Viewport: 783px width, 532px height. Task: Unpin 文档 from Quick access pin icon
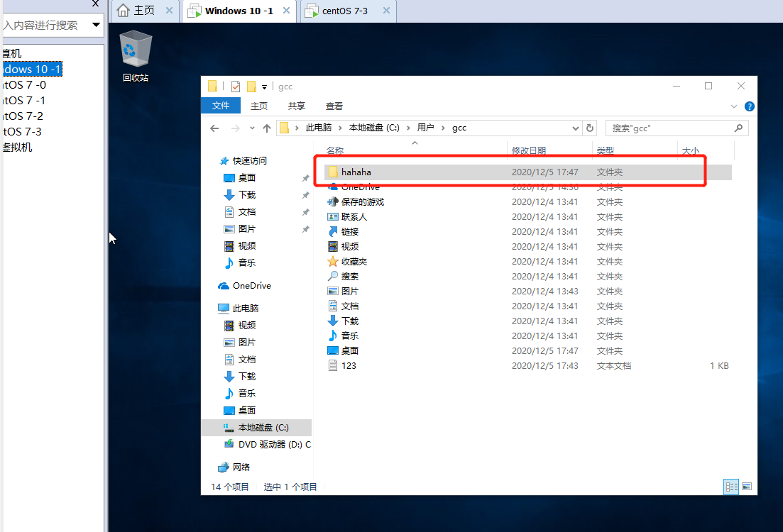point(306,212)
